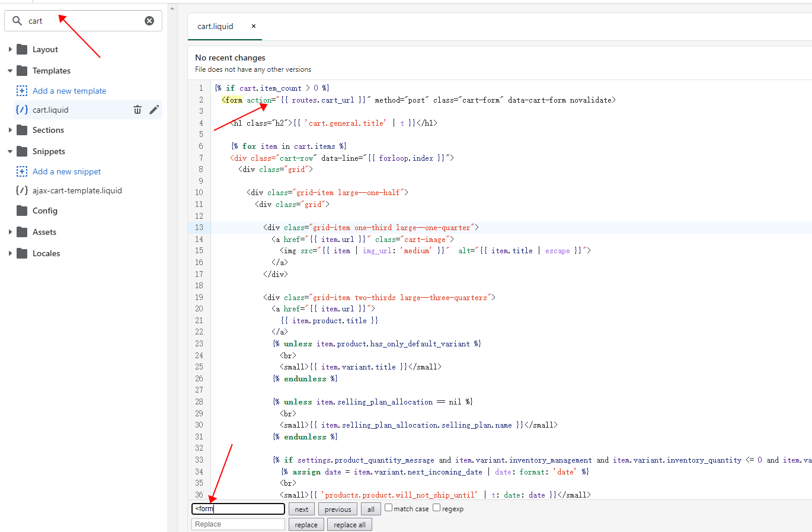Screen dimensions: 812x532
Task: Click the search magnifier icon
Action: point(17,21)
